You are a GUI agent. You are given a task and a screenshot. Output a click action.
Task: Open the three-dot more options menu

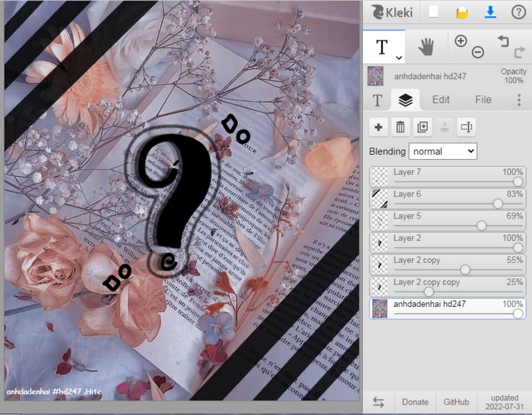point(519,100)
